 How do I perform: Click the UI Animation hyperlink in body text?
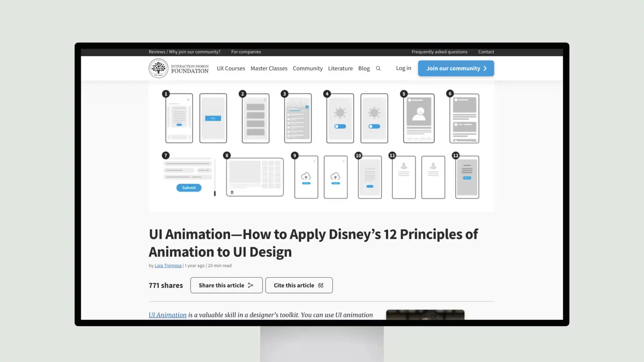click(x=167, y=314)
